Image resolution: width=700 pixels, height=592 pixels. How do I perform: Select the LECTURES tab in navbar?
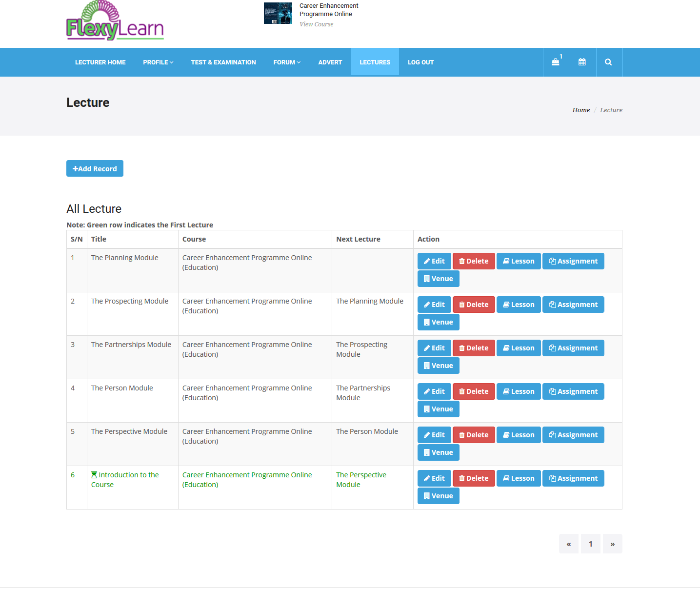click(375, 62)
